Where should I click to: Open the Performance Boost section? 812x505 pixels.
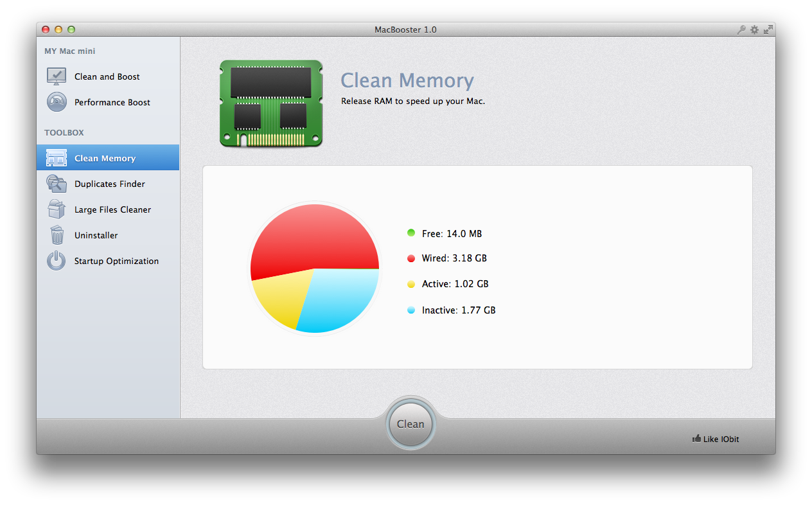click(108, 102)
